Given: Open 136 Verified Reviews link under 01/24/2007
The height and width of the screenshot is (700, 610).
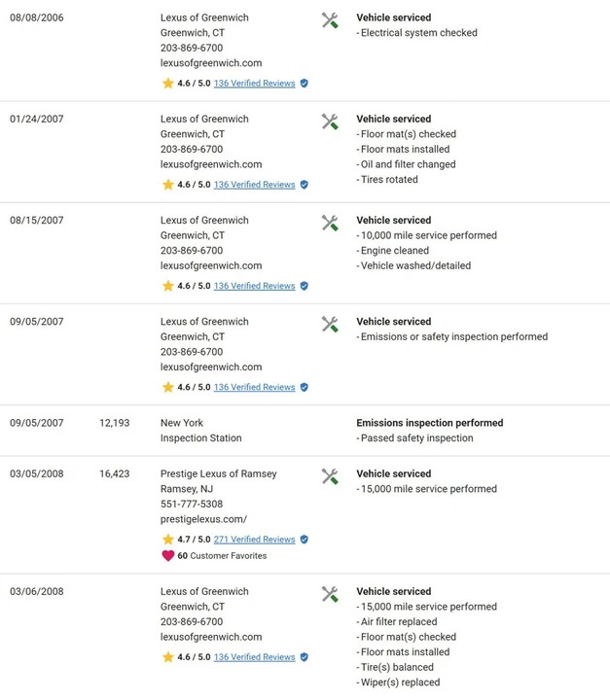Looking at the screenshot, I should pyautogui.click(x=254, y=185).
